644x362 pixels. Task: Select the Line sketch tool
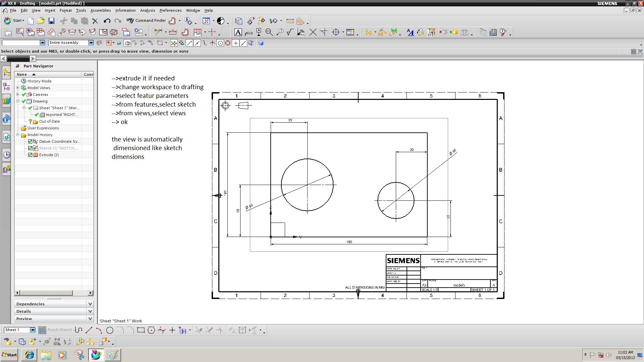pos(89,330)
